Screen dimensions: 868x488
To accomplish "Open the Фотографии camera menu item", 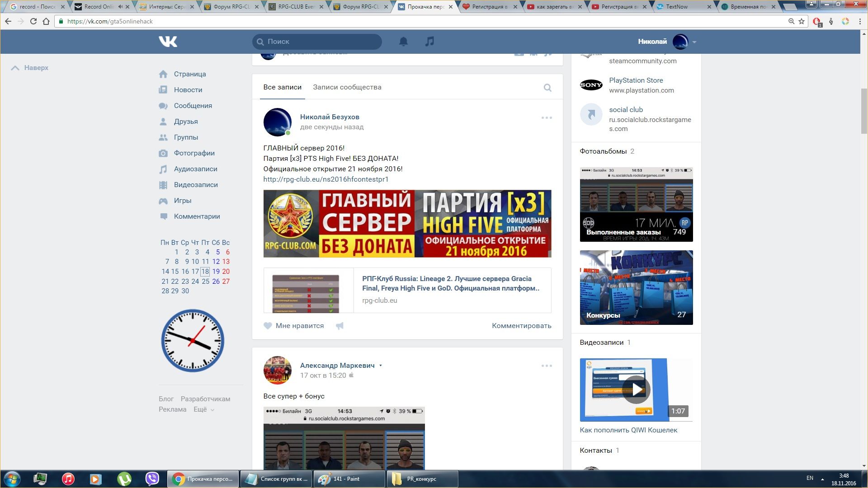I will click(194, 153).
